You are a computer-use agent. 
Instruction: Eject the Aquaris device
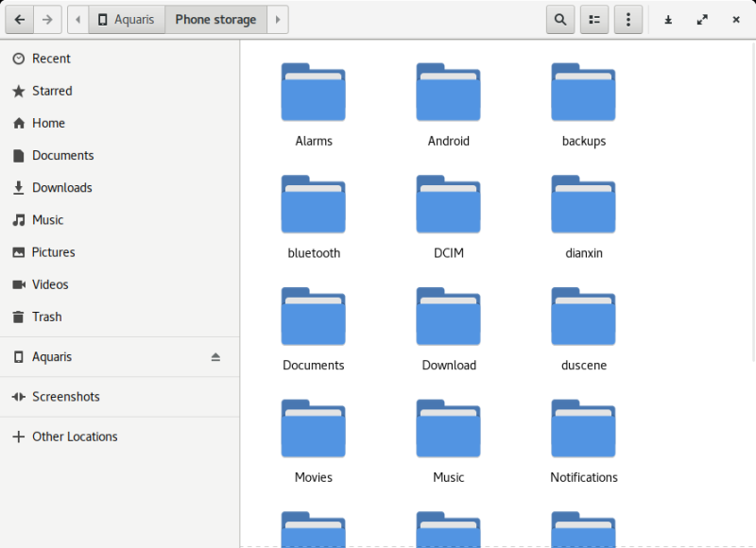coord(215,357)
